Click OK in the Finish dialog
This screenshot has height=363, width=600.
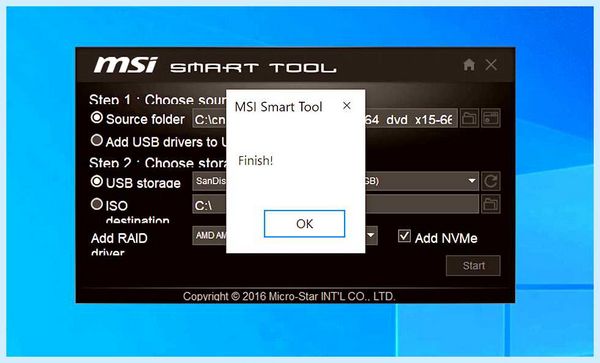304,223
